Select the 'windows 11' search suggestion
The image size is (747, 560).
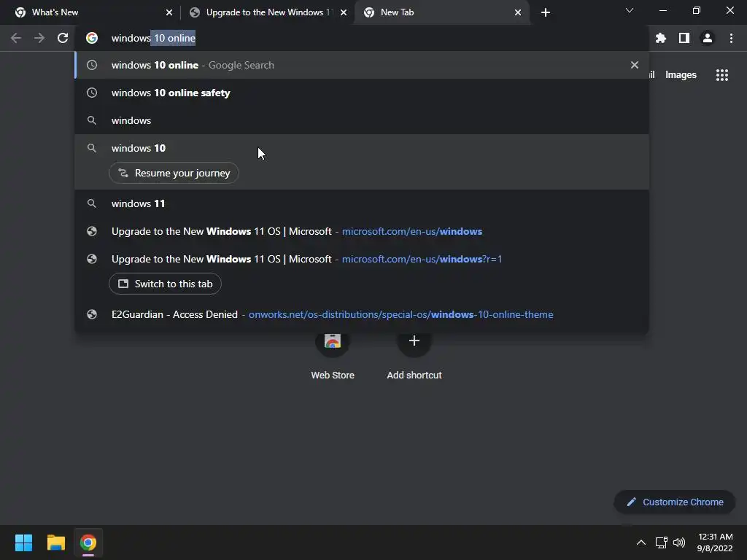click(x=362, y=203)
